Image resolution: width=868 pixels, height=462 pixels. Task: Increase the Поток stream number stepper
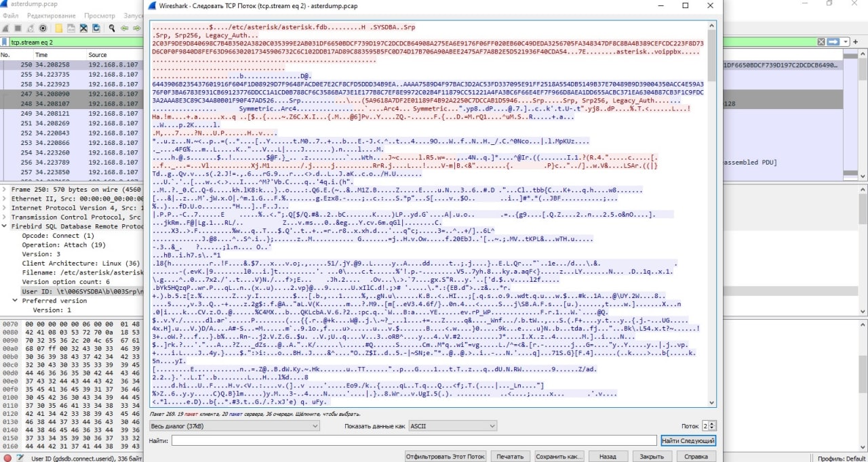coord(713,423)
